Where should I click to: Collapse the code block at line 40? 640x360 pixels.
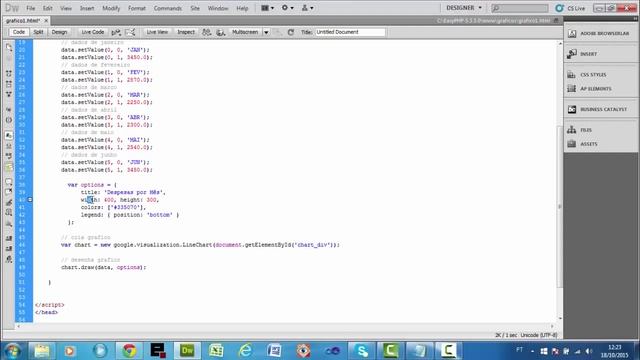click(30, 200)
